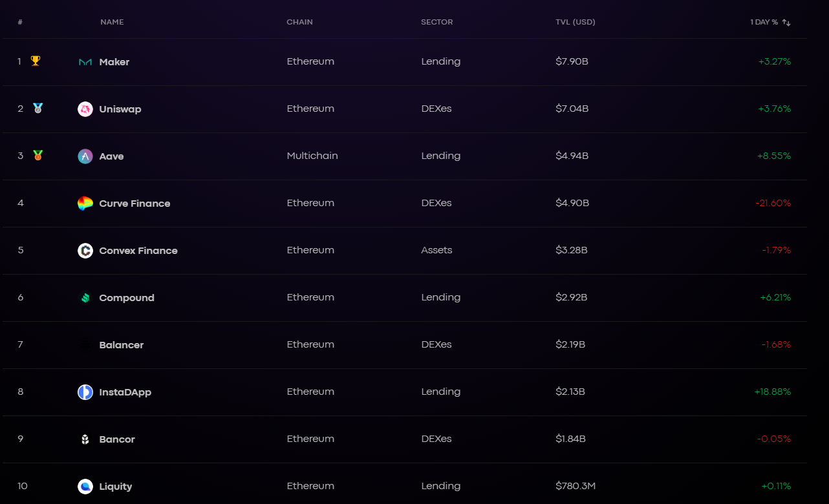Open the Curve Finance name link
Screen dimensions: 829x504
point(135,204)
